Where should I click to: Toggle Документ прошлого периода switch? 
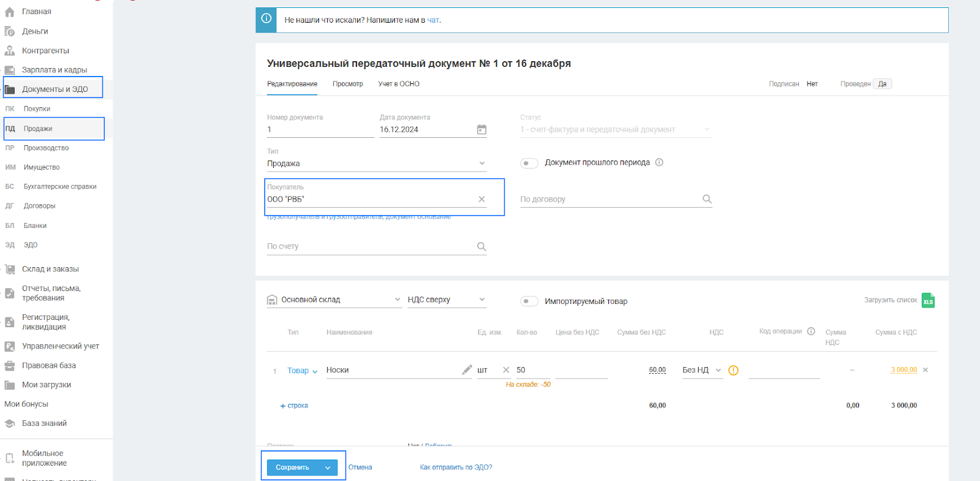tap(529, 163)
